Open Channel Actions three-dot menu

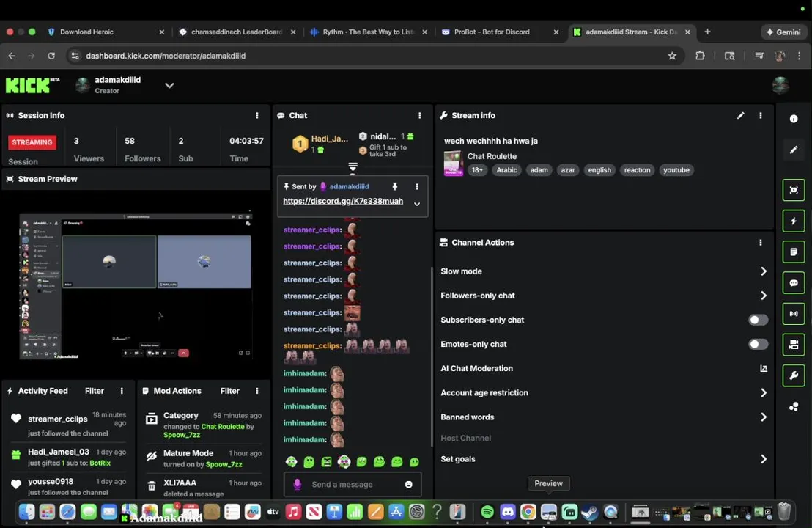pos(760,243)
